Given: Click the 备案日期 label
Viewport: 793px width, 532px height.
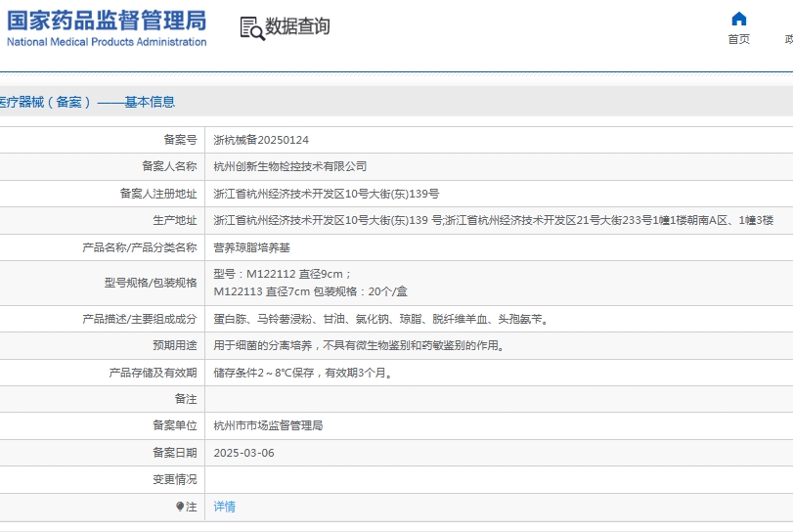Looking at the screenshot, I should tap(174, 453).
